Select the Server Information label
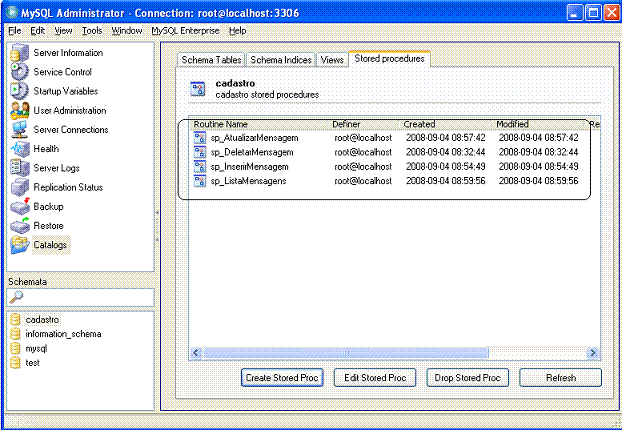The height and width of the screenshot is (430, 622). 68,53
